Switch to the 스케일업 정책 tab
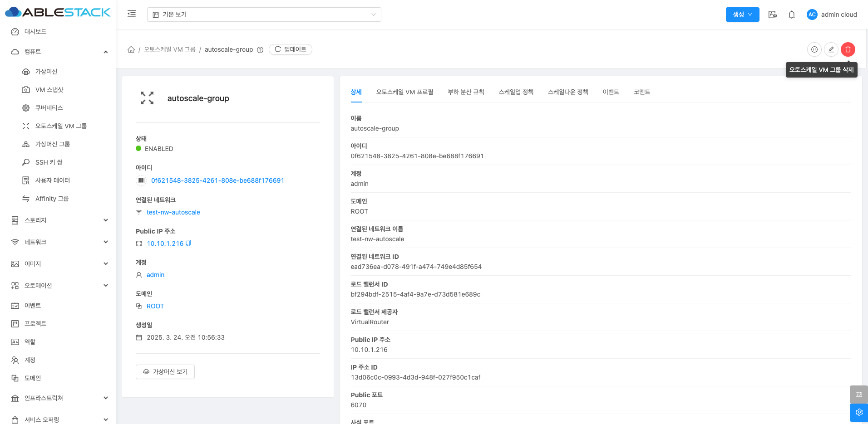This screenshot has height=424, width=868. pos(516,92)
